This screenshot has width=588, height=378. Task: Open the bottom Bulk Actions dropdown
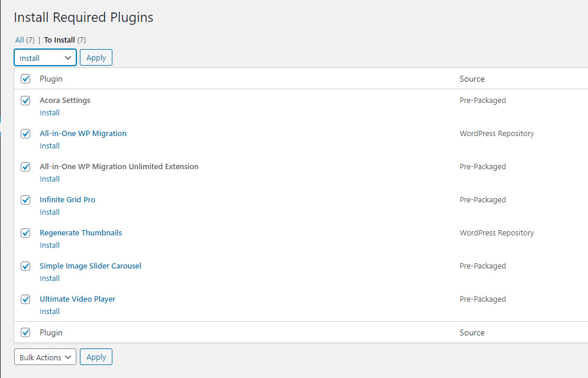click(x=45, y=357)
